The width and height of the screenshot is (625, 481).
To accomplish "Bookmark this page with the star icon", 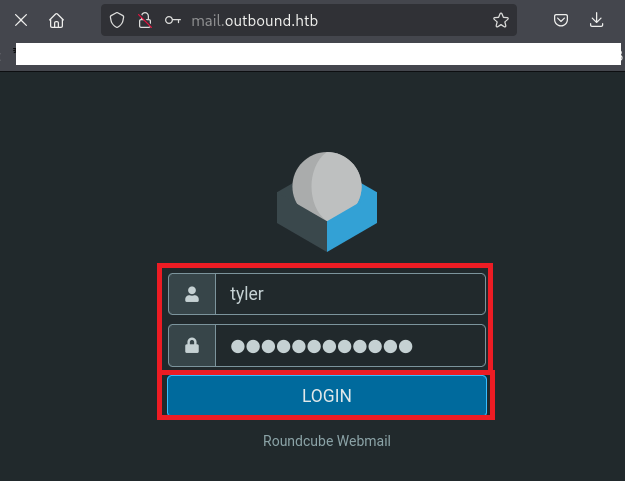I will pyautogui.click(x=500, y=20).
